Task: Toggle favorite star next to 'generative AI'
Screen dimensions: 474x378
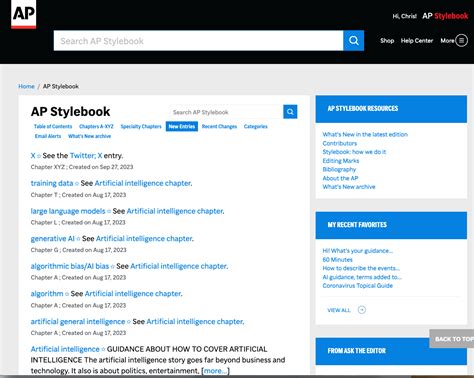Action: [78, 239]
